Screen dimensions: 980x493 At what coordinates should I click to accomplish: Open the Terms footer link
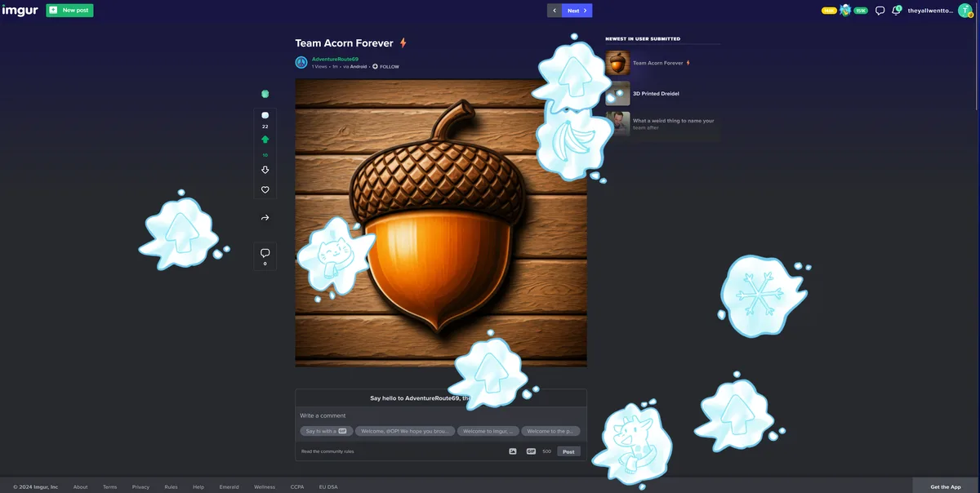tap(109, 486)
